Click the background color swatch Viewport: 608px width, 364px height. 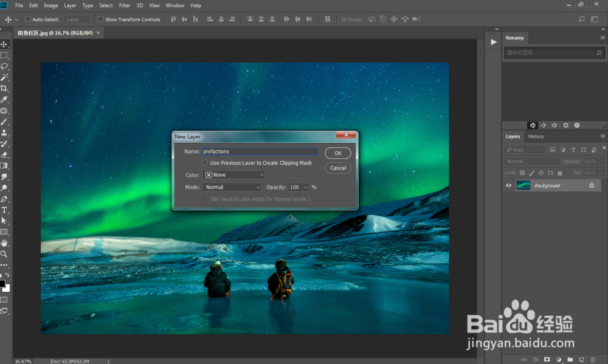click(x=7, y=289)
